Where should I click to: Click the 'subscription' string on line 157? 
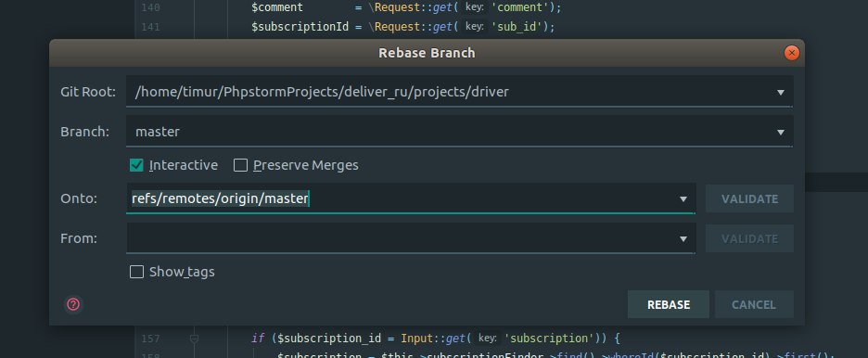(x=549, y=339)
